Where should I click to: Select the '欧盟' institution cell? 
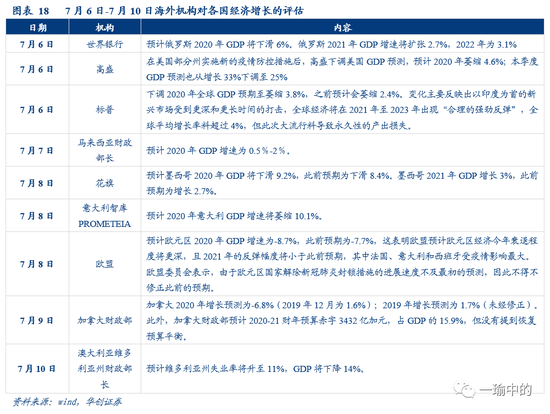(105, 264)
